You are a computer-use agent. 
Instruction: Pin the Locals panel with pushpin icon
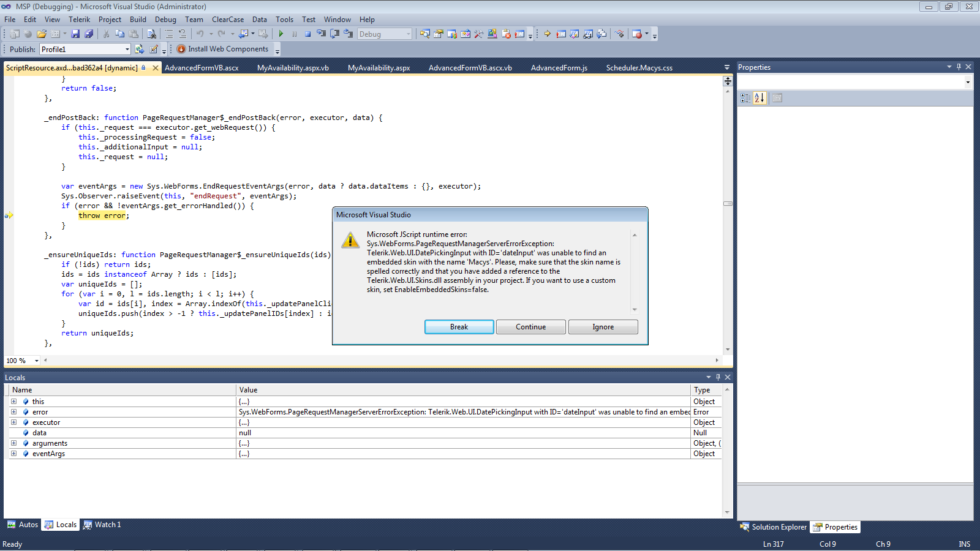click(x=718, y=377)
